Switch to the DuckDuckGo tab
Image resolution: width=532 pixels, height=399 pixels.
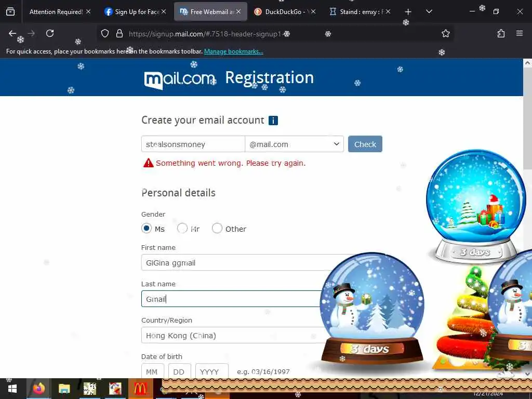tap(284, 12)
